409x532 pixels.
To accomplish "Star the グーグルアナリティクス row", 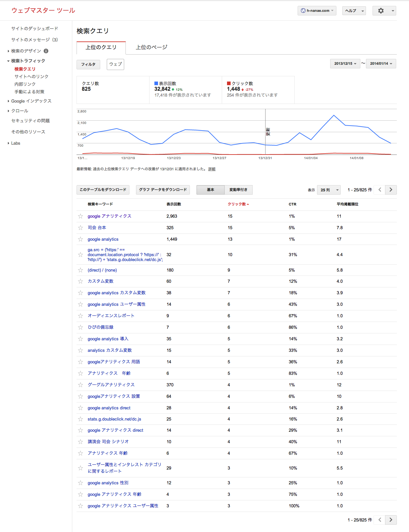I will tap(80, 385).
